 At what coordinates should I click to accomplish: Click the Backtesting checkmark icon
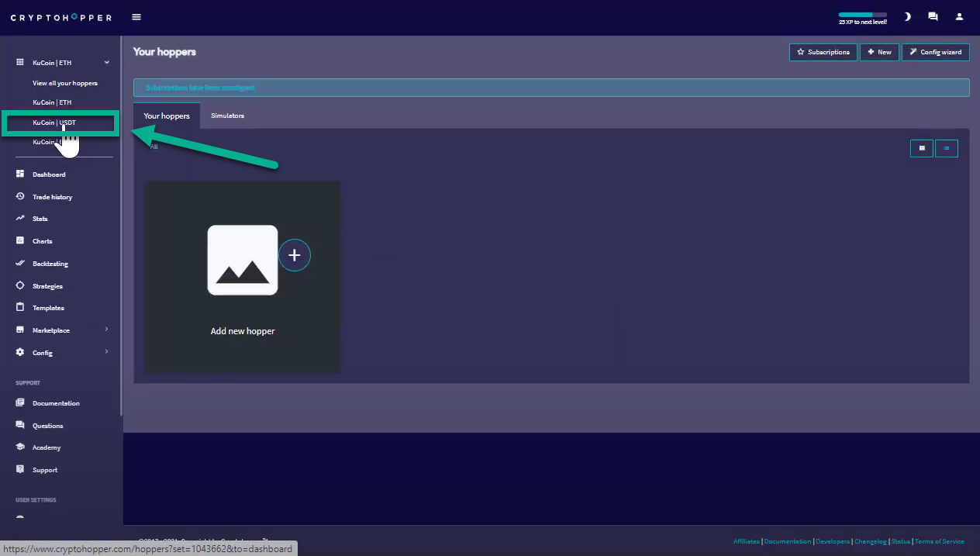click(x=20, y=264)
